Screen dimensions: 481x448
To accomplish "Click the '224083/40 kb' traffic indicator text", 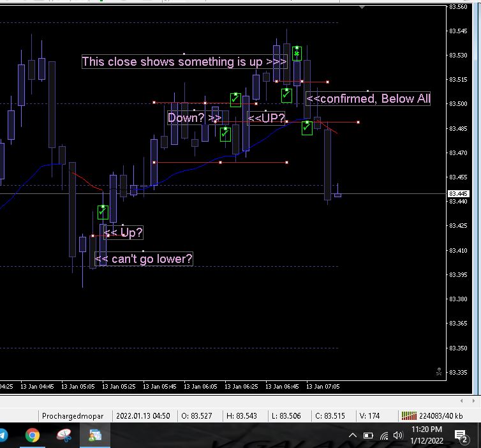I will [x=441, y=416].
